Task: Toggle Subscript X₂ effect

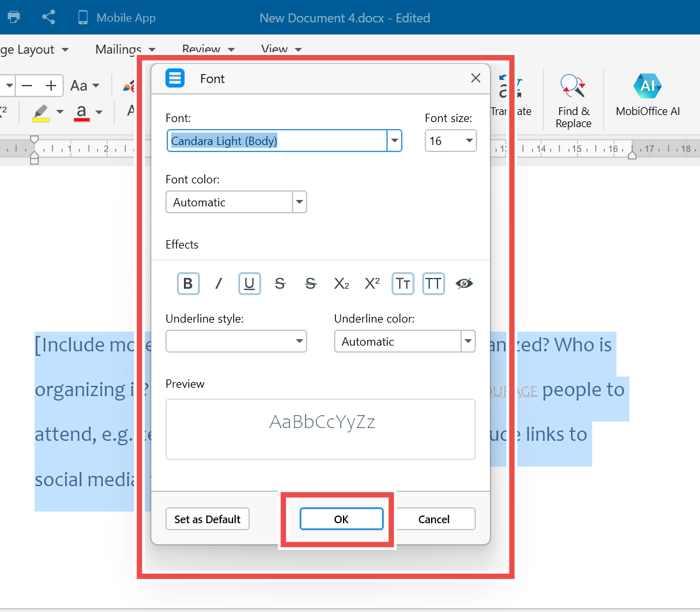Action: point(342,284)
